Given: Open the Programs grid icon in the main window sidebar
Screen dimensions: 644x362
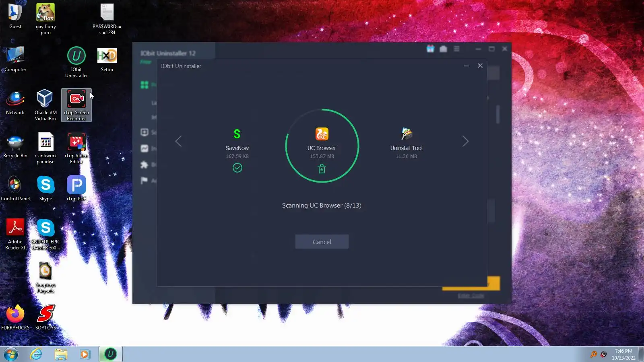Looking at the screenshot, I should (x=144, y=85).
